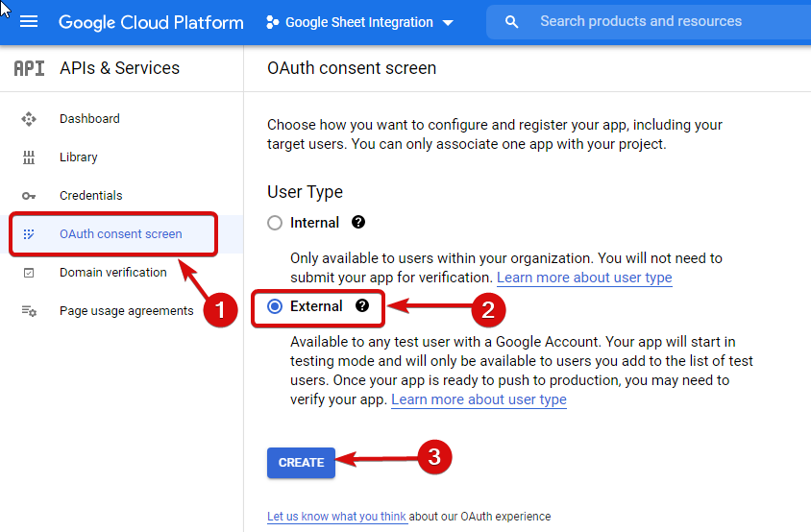Click the help icon next to Internal

[357, 223]
